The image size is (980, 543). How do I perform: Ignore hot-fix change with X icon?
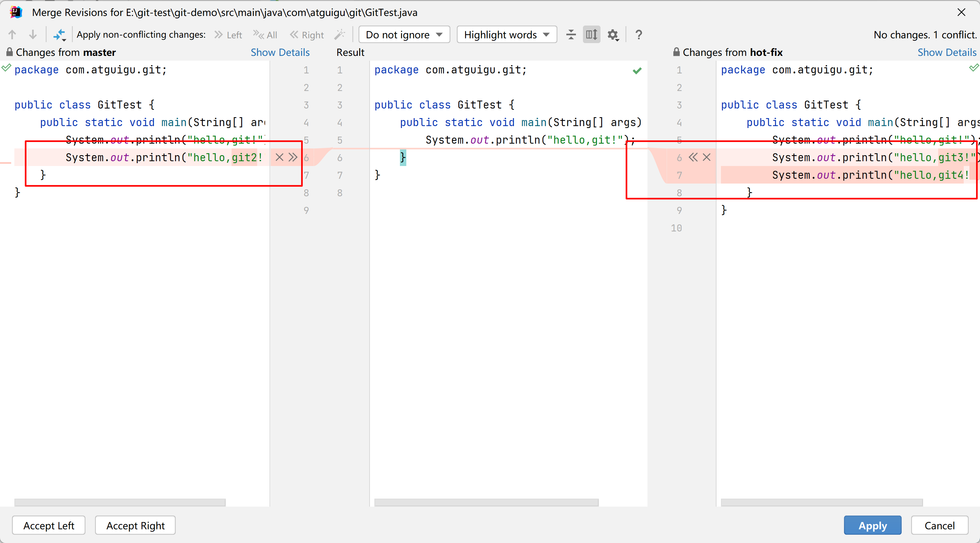707,157
